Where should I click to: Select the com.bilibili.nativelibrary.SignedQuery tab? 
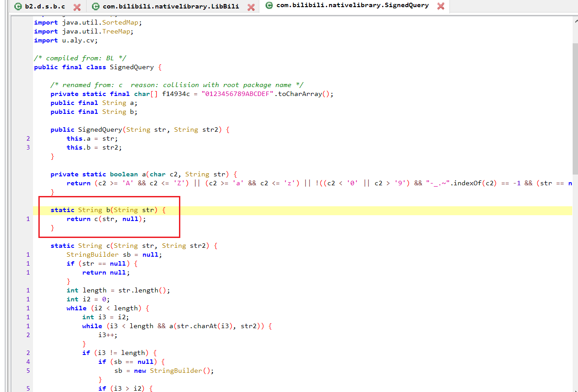point(353,6)
